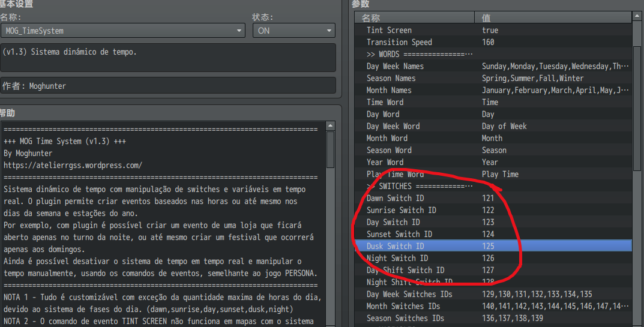The width and height of the screenshot is (644, 327).
Task: Select the Transition Speed parameter row
Action: 493,42
